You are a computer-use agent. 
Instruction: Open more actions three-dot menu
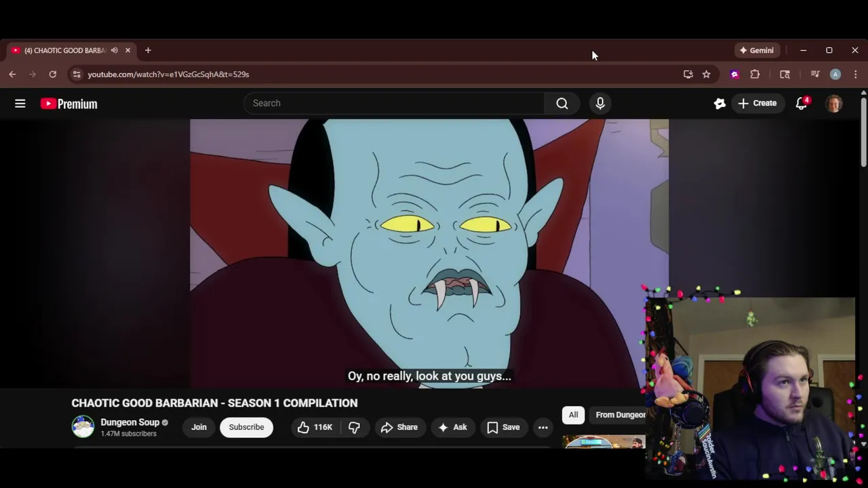(542, 427)
